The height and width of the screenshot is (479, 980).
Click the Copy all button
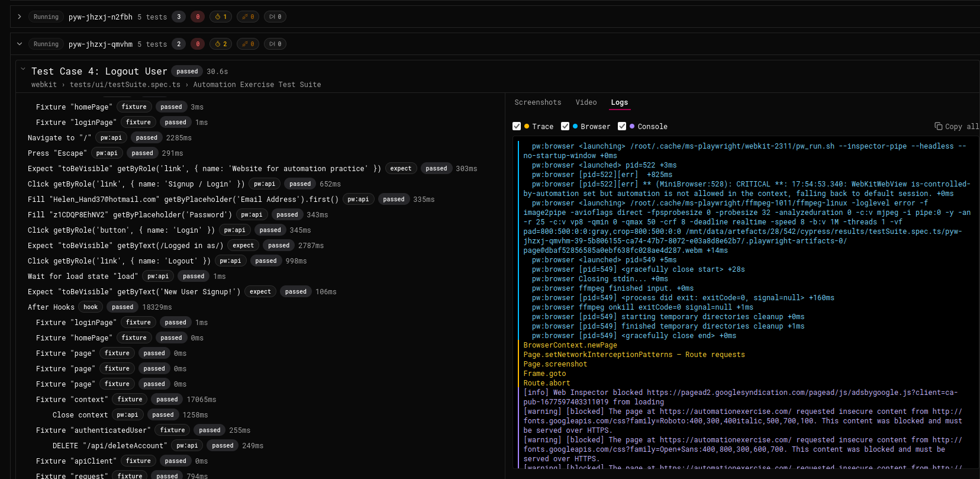click(x=956, y=126)
